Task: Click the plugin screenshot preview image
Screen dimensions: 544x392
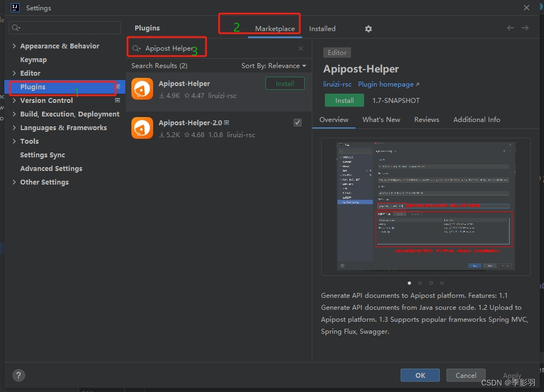Action: point(426,206)
